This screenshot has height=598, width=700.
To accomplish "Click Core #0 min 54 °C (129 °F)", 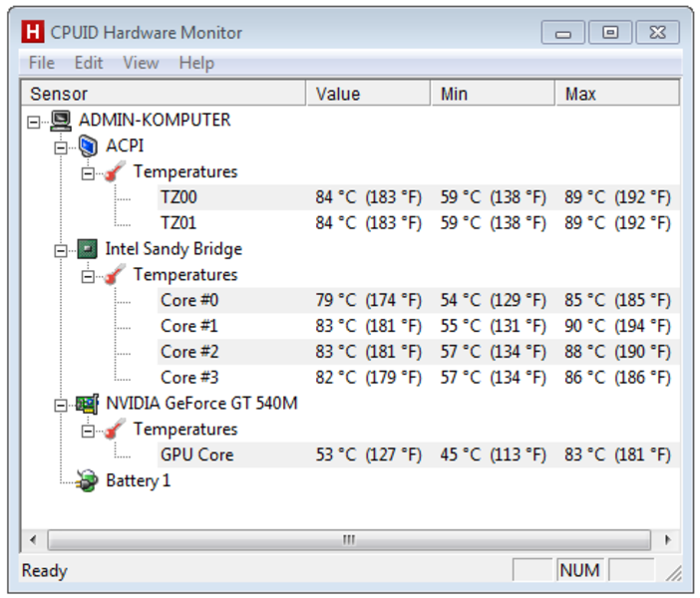I will pyautogui.click(x=494, y=300).
